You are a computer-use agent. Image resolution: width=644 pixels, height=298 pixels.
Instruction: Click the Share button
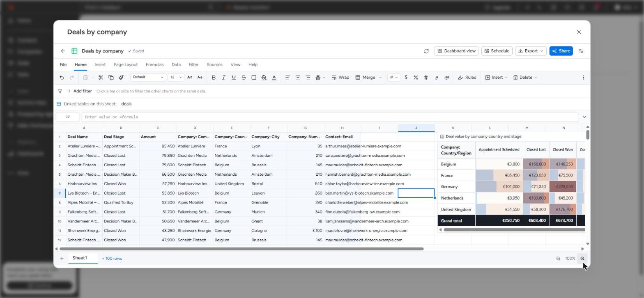click(x=561, y=51)
